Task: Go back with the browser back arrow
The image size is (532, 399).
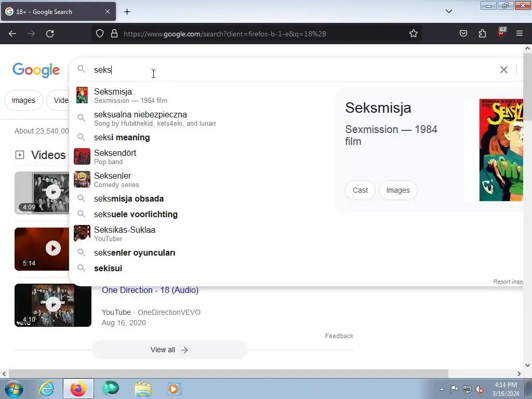Action: click(x=12, y=34)
